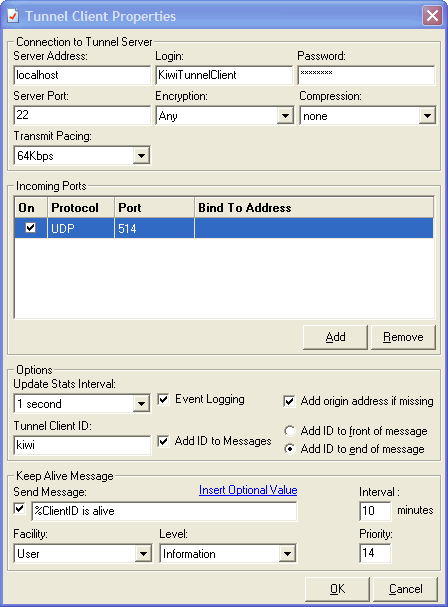The height and width of the screenshot is (607, 448).
Task: Add a new incoming port
Action: coord(335,337)
